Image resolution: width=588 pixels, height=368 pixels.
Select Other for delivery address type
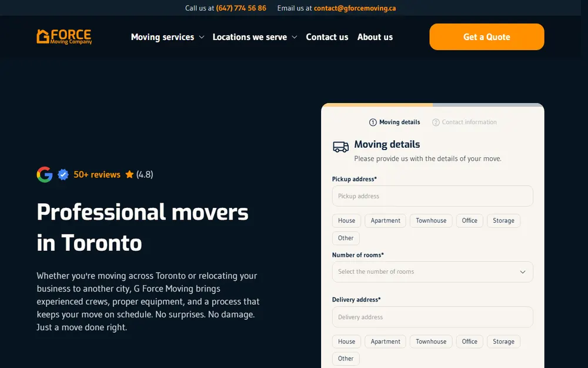346,359
